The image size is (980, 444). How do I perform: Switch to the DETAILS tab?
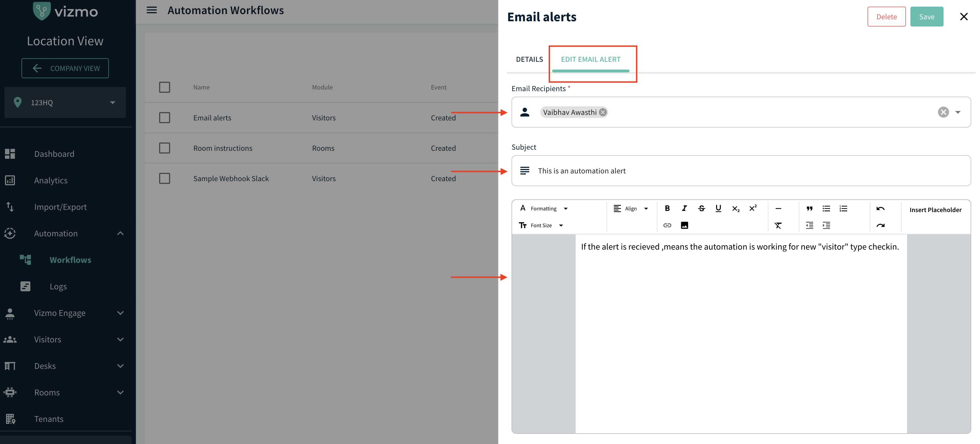[x=529, y=59]
